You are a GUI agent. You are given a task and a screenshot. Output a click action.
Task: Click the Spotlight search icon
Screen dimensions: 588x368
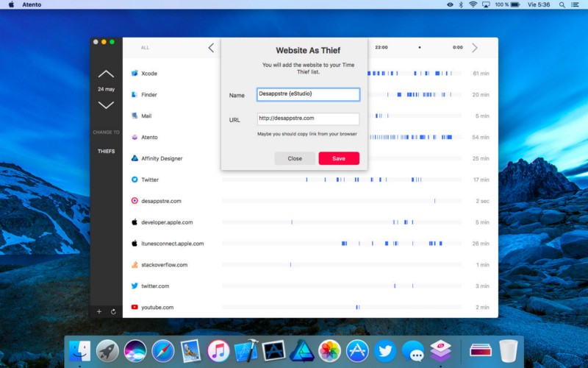pyautogui.click(x=562, y=4)
